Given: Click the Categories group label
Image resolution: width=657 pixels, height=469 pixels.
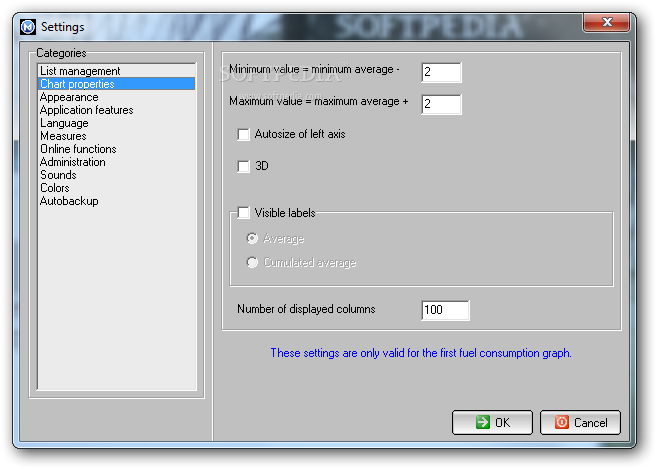Looking at the screenshot, I should [x=61, y=53].
